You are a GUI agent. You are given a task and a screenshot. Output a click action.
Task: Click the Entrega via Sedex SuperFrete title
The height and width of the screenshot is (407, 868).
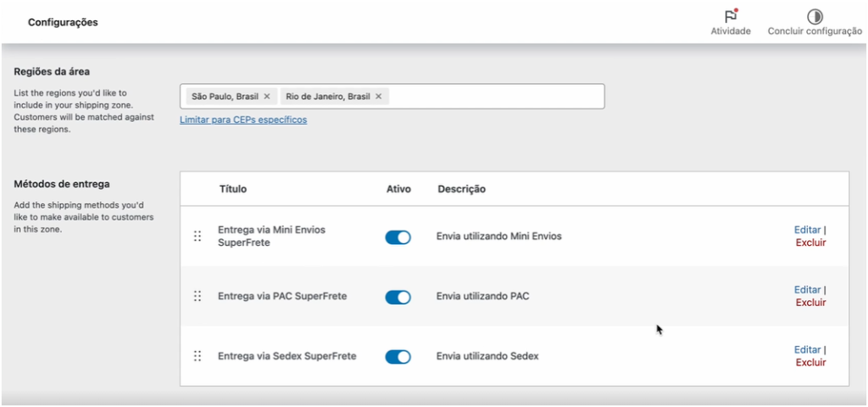coord(287,356)
